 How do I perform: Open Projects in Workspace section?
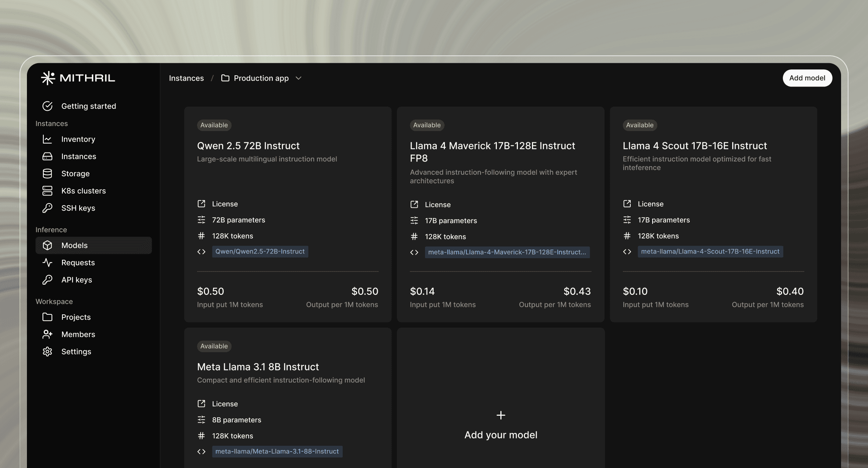76,317
